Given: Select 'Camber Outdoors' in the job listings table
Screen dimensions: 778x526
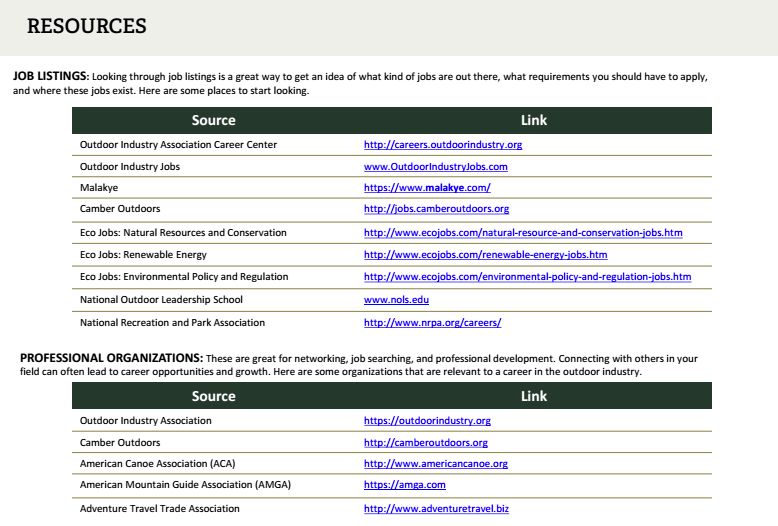Looking at the screenshot, I should (120, 209).
